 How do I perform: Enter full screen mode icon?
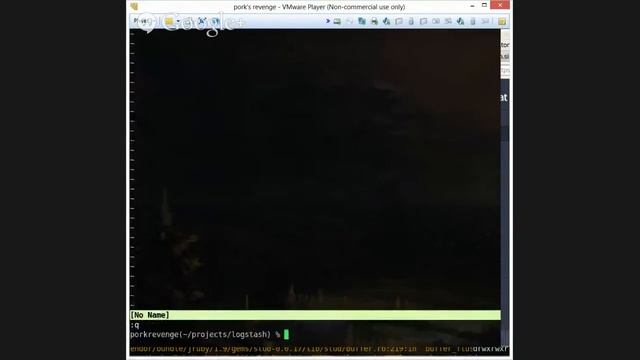pos(202,21)
